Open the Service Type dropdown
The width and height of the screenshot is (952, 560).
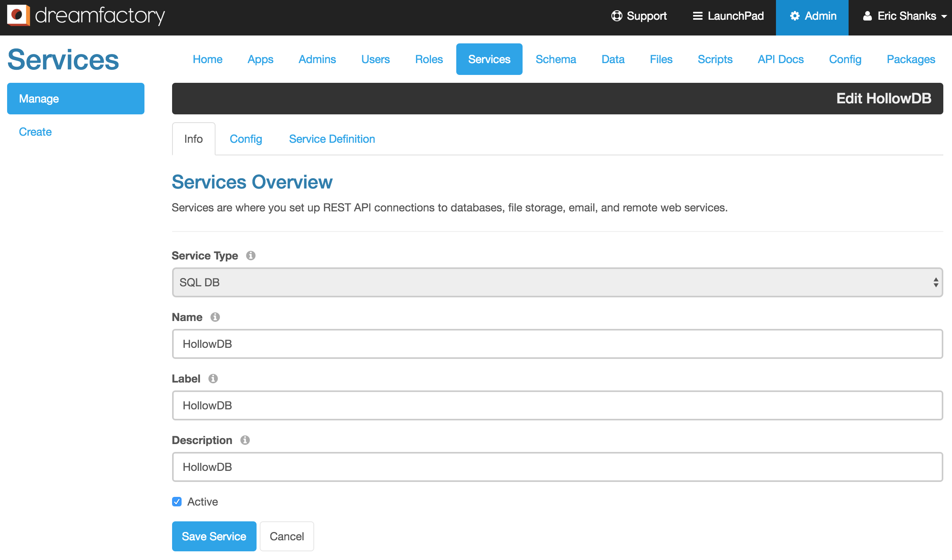coord(557,282)
